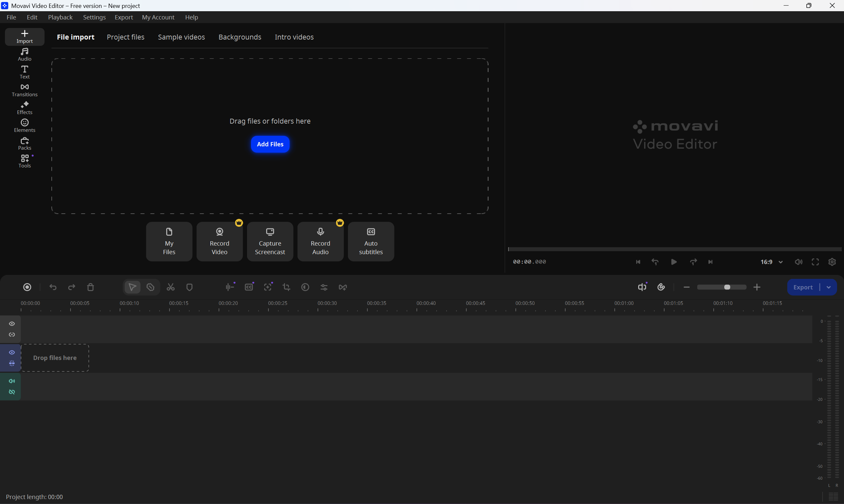Select the File import tab

[76, 37]
